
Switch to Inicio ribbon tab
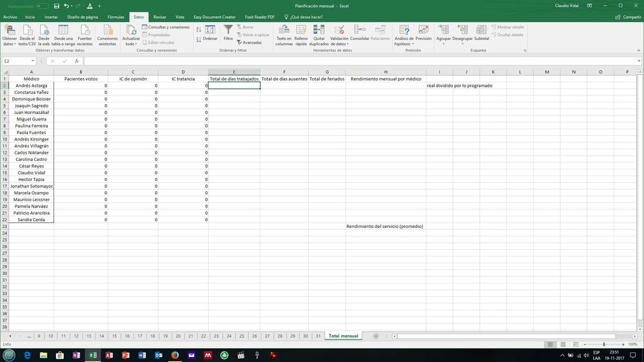click(30, 17)
